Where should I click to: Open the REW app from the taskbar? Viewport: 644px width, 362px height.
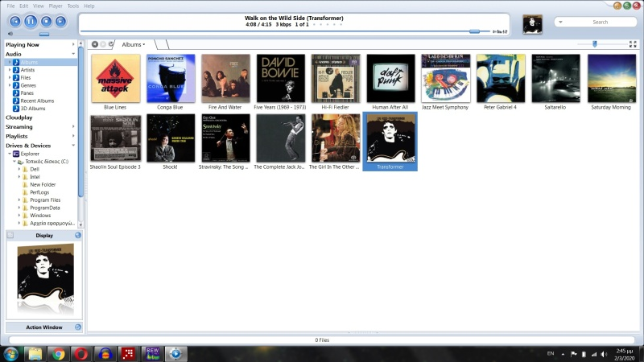(x=152, y=354)
